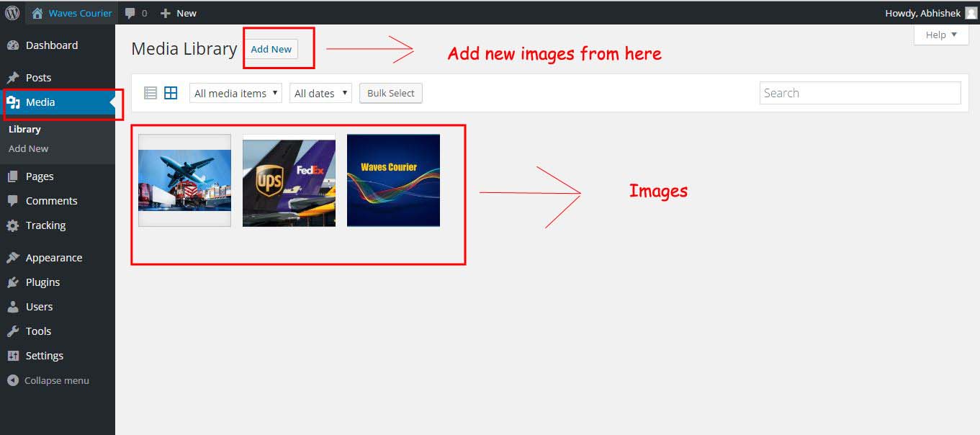Click the Plugins plug icon
Image resolution: width=980 pixels, height=435 pixels.
tap(13, 282)
